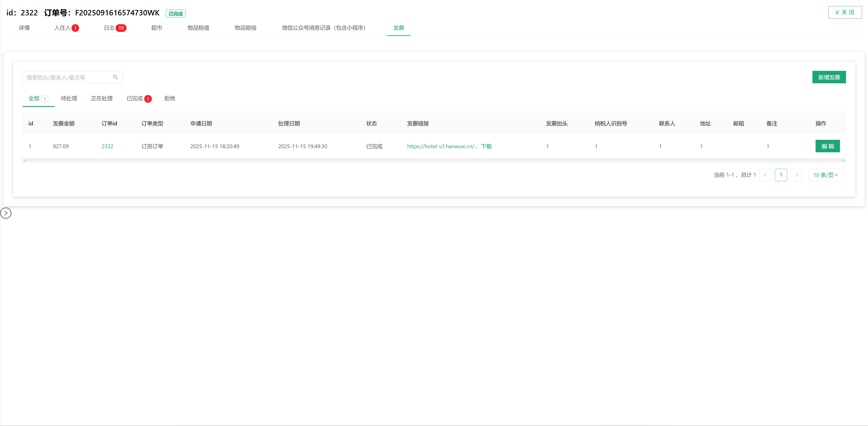Image resolution: width=868 pixels, height=426 pixels.
Task: Go to previous page arrow
Action: pyautogui.click(x=765, y=175)
